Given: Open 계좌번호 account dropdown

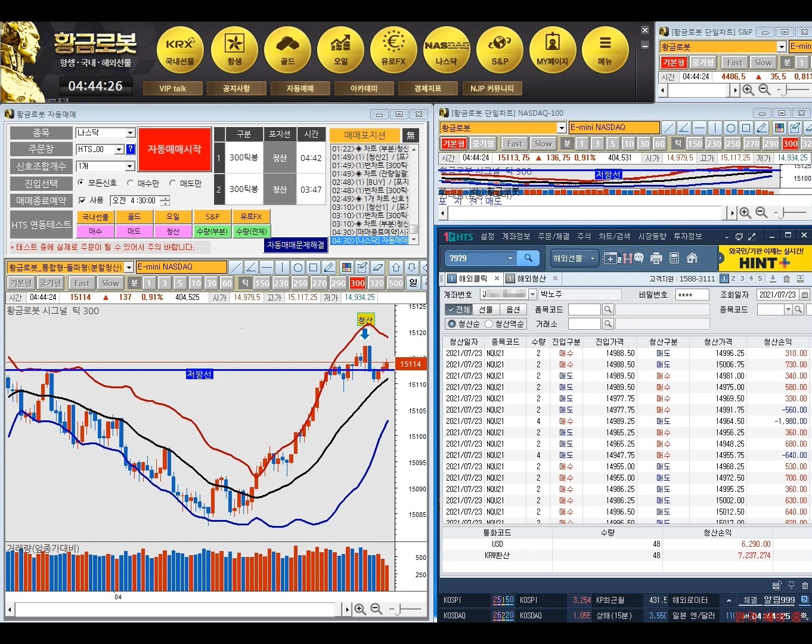Looking at the screenshot, I should pos(533,294).
